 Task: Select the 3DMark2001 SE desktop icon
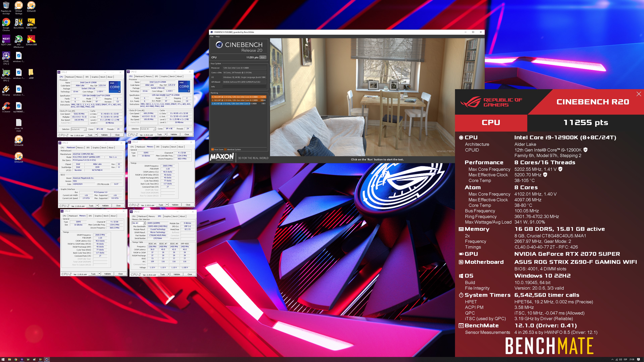pyautogui.click(x=31, y=25)
